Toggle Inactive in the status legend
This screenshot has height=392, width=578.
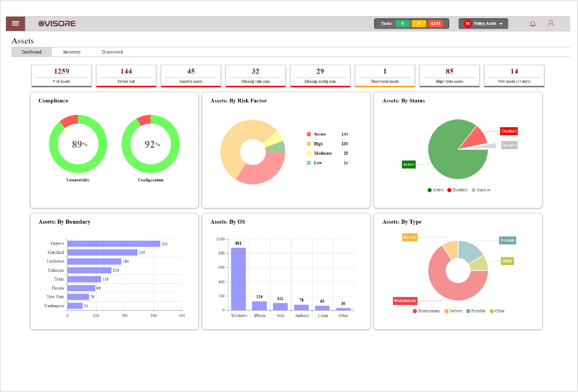[481, 190]
